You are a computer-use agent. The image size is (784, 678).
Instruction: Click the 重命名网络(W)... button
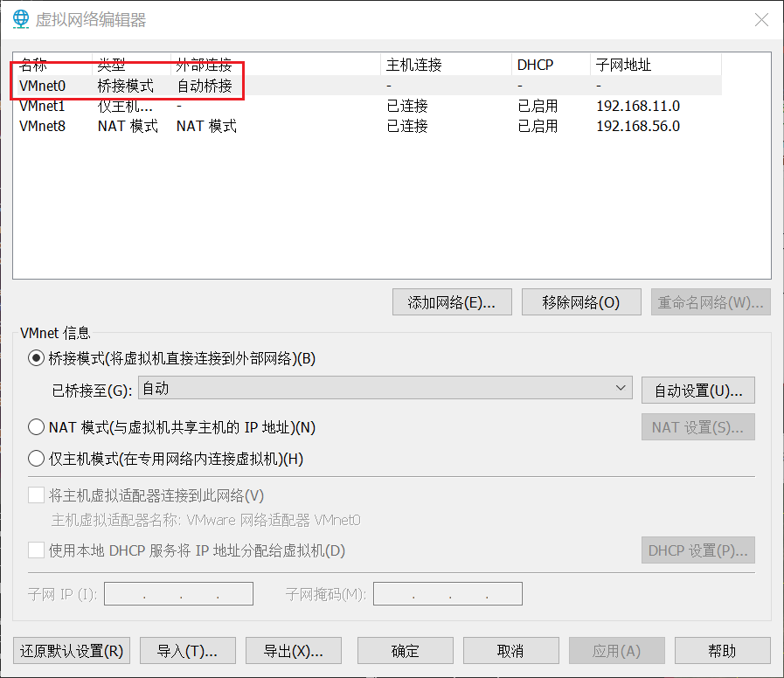(711, 302)
